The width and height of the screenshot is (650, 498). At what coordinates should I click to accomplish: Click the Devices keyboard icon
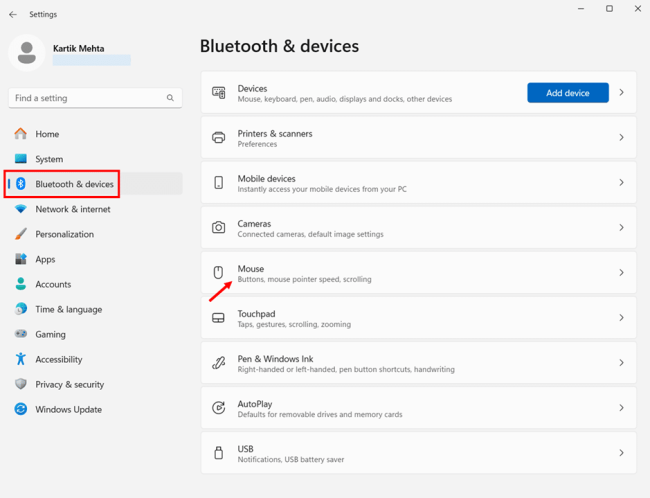click(218, 92)
